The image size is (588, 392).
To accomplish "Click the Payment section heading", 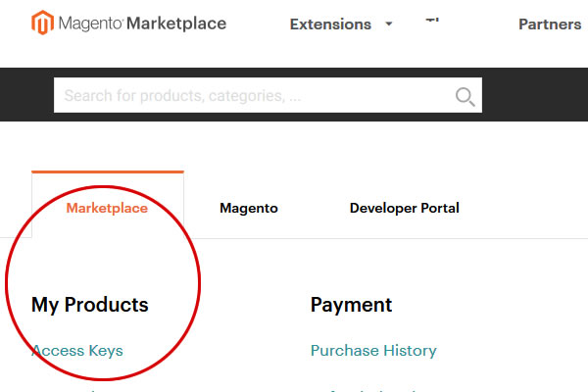I will (x=351, y=305).
